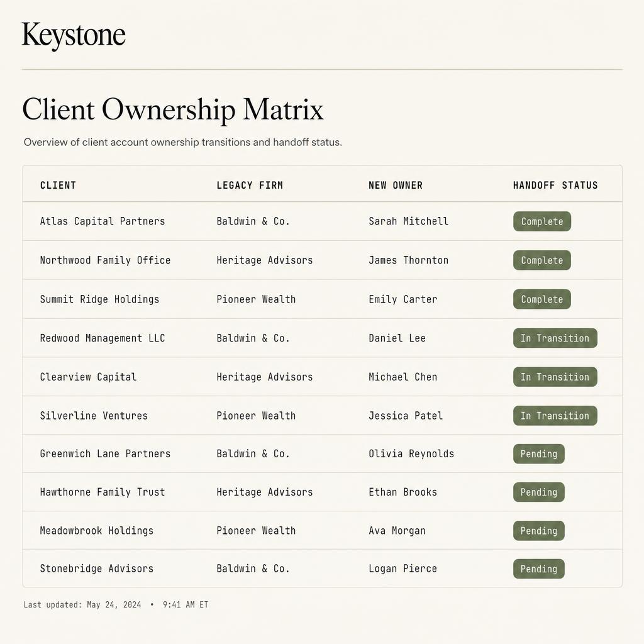The image size is (644, 644).
Task: Click new owner Sarah Mitchell
Action: [x=408, y=221]
